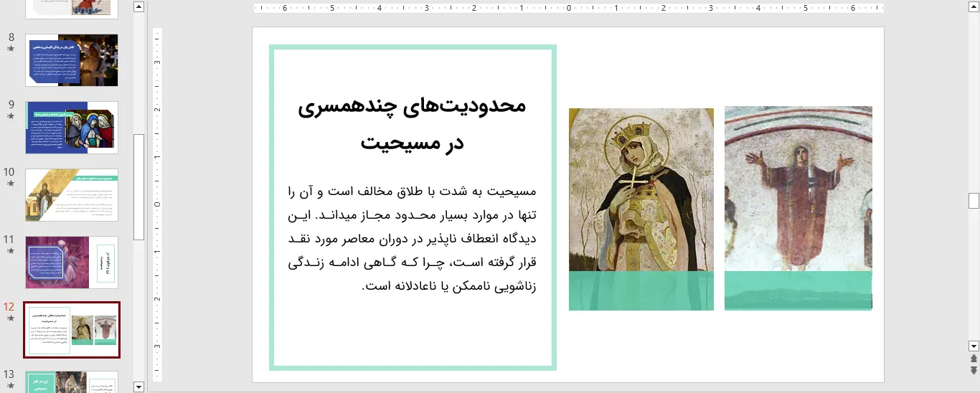The image size is (980, 393).
Task: Select the teal bar over the crowned woman picture
Action: point(641,290)
